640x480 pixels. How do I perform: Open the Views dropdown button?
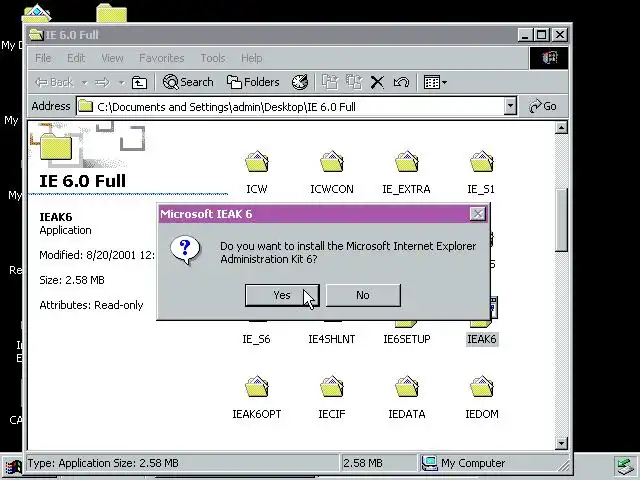[x=435, y=82]
